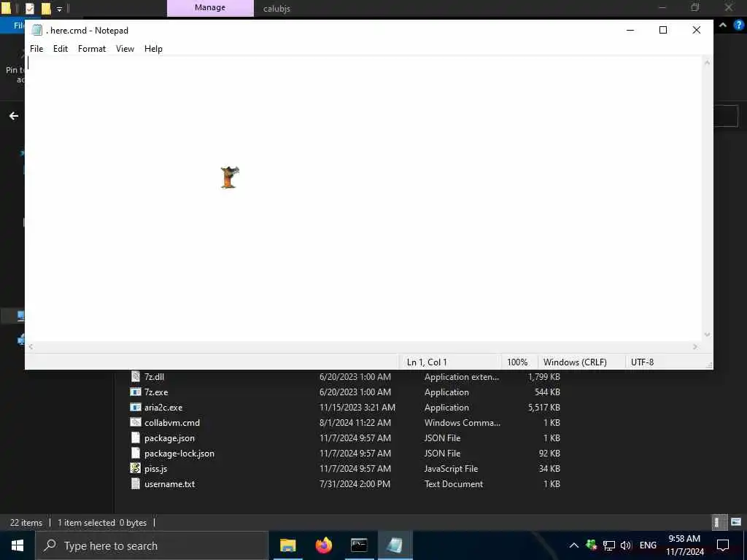Select the 7z.exe file icon
This screenshot has height=560, width=747.
pyautogui.click(x=136, y=392)
